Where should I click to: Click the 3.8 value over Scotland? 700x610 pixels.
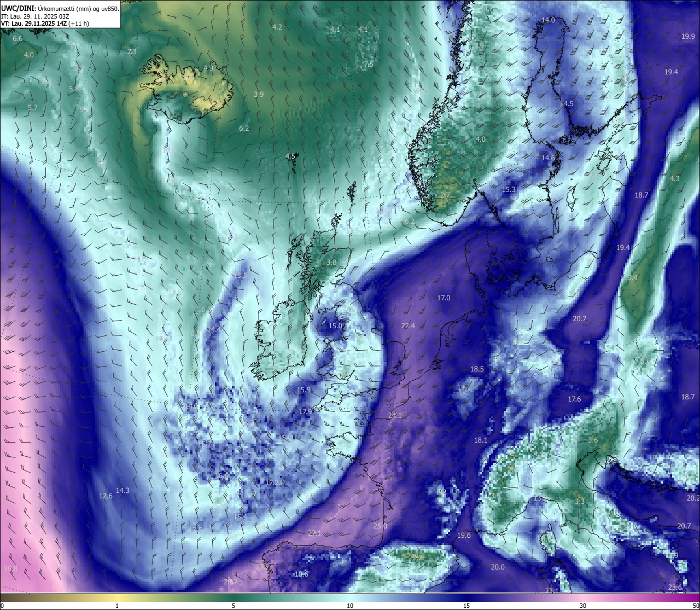pyautogui.click(x=331, y=262)
